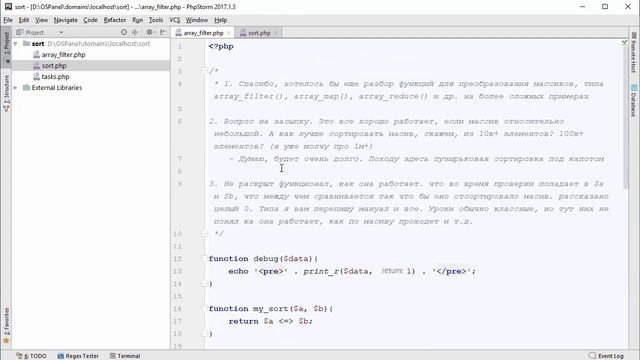Switch to the array_filter.php editor tab

pos(203,33)
